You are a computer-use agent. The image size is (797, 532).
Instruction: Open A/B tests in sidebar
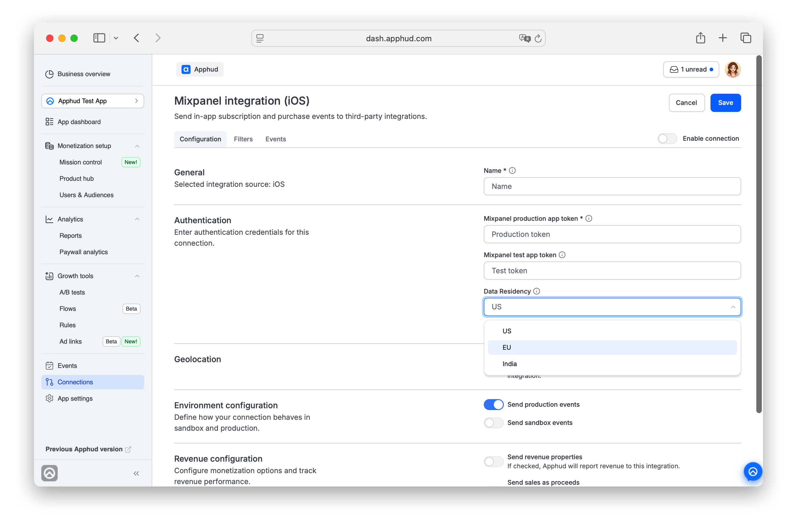(x=72, y=292)
